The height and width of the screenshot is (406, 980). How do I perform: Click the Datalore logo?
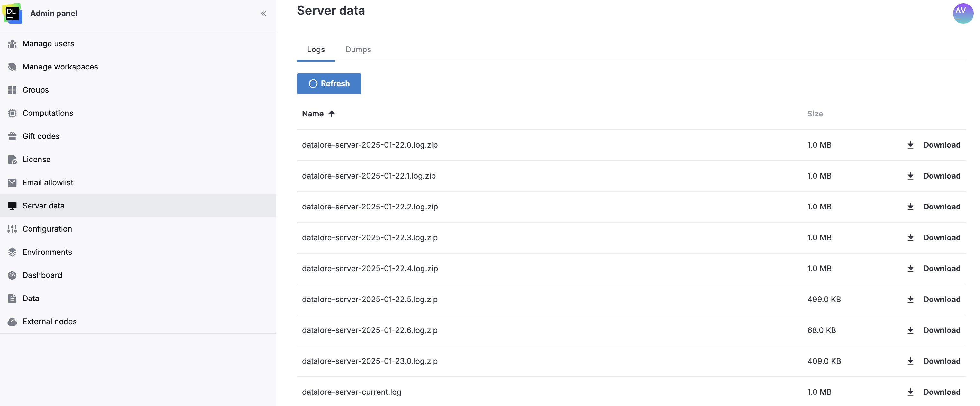12,13
